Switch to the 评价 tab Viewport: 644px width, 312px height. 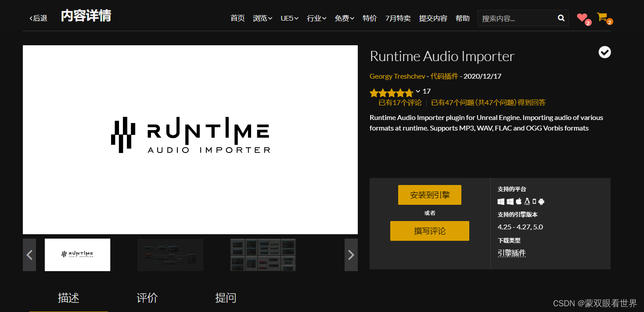pos(147,298)
